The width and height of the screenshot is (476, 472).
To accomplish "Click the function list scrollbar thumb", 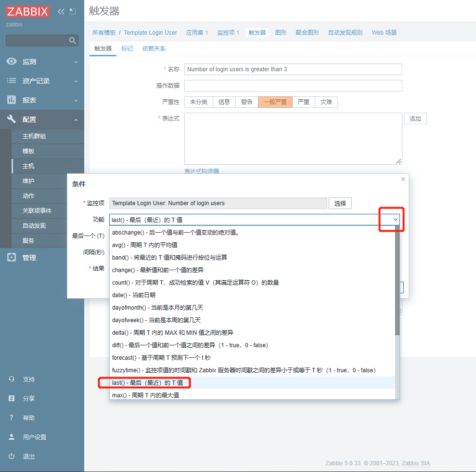I will click(397, 281).
